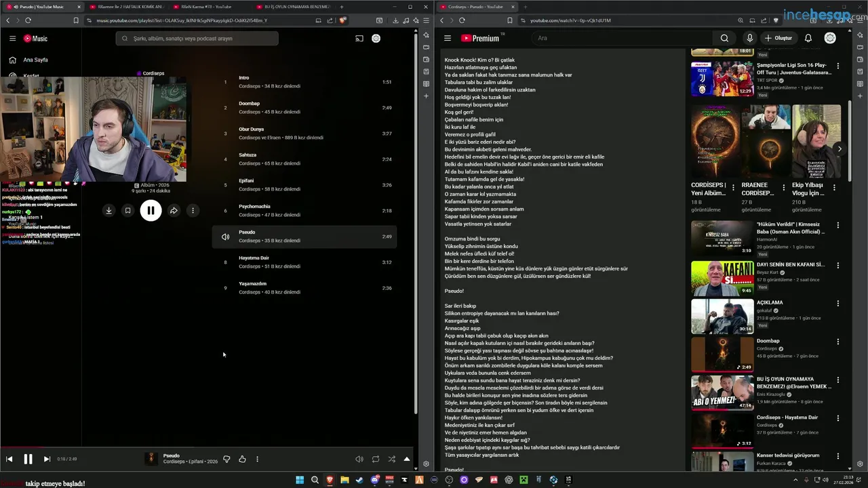
Task: Open options for Kanser tedavisi görüyorum video
Action: pos(838,455)
